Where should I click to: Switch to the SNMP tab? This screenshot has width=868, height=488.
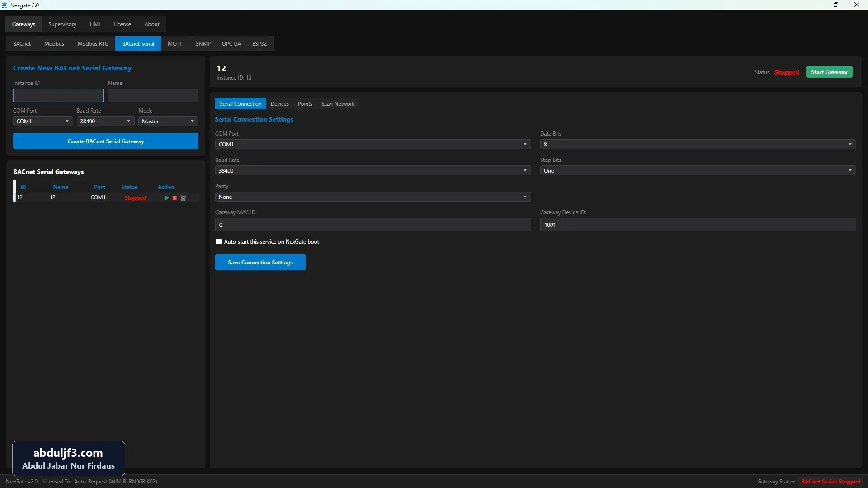tap(203, 44)
